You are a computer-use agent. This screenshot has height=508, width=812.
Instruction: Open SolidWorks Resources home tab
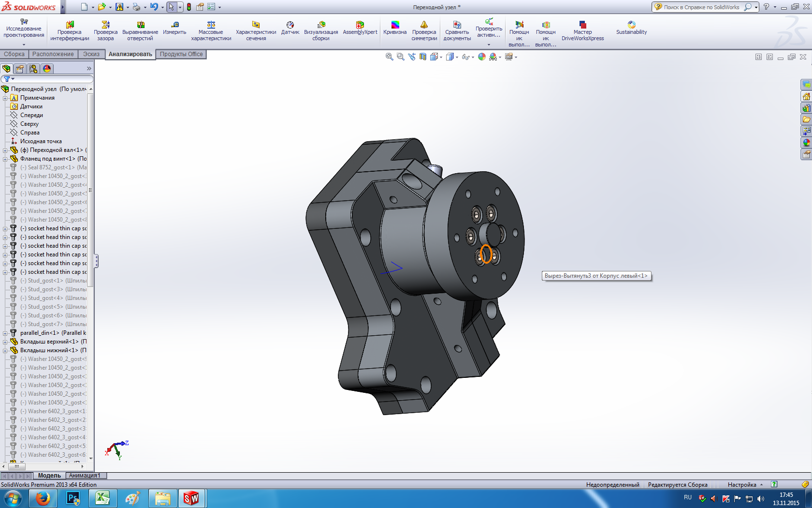[x=806, y=96]
